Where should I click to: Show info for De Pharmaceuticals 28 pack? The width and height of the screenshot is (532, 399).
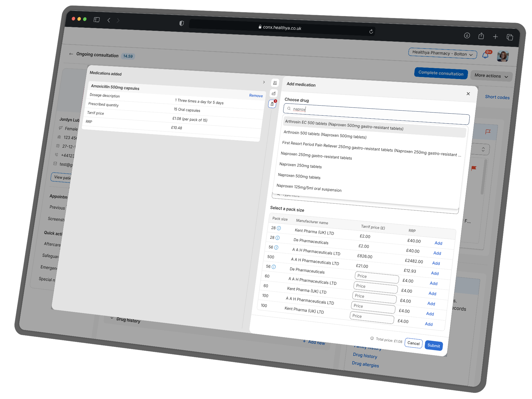277,238
